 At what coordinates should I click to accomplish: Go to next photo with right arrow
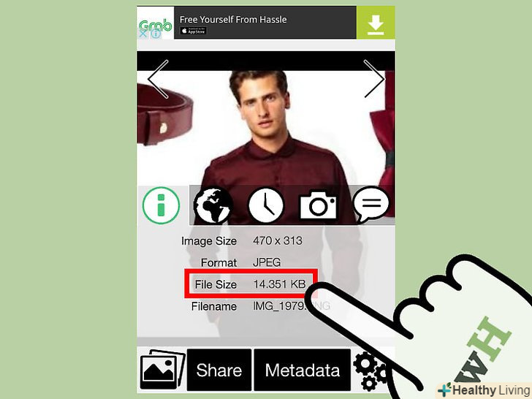[x=374, y=79]
